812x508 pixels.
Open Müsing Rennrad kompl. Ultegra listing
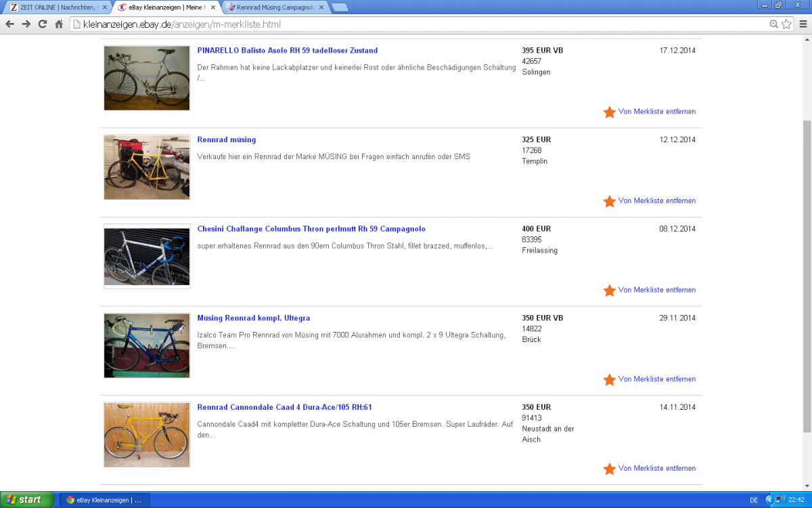point(253,318)
